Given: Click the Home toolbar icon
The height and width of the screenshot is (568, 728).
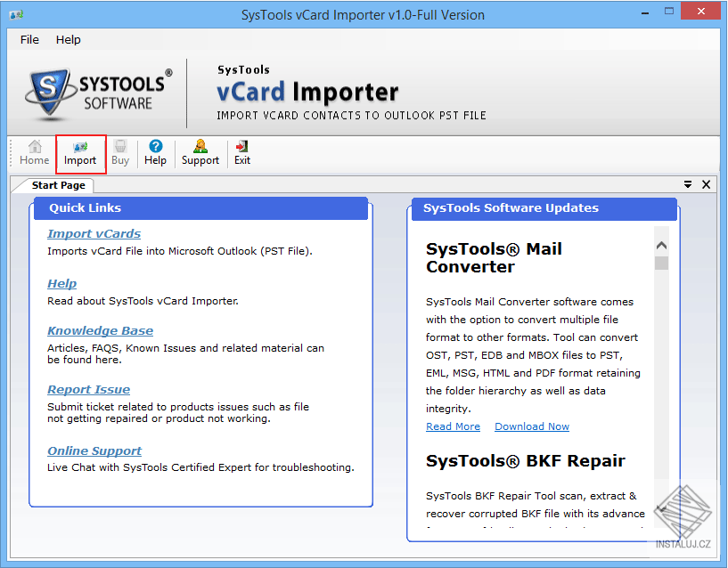Looking at the screenshot, I should pyautogui.click(x=35, y=147).
